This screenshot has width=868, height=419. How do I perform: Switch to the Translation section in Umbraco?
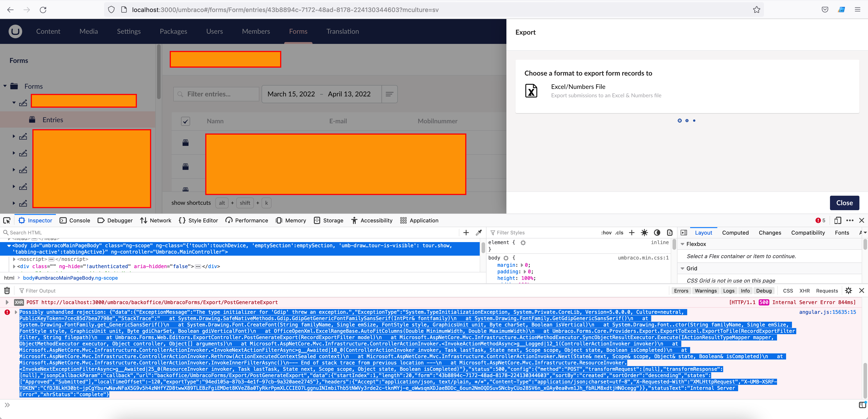click(x=342, y=31)
